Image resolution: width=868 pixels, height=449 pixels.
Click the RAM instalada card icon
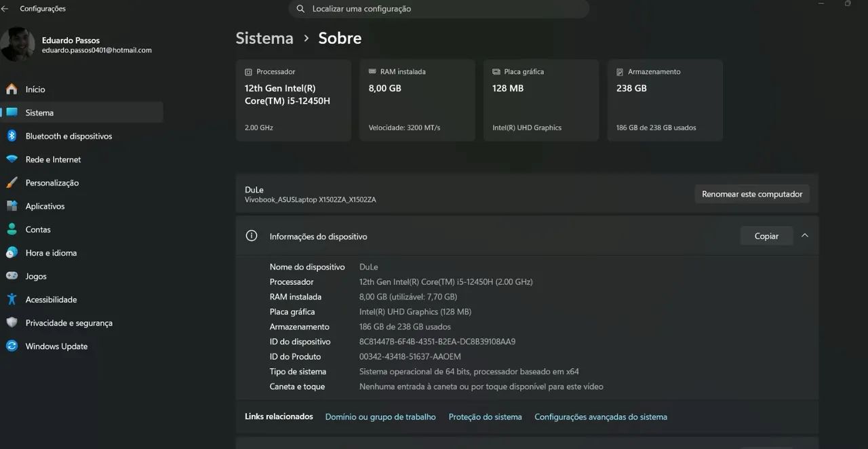(372, 71)
